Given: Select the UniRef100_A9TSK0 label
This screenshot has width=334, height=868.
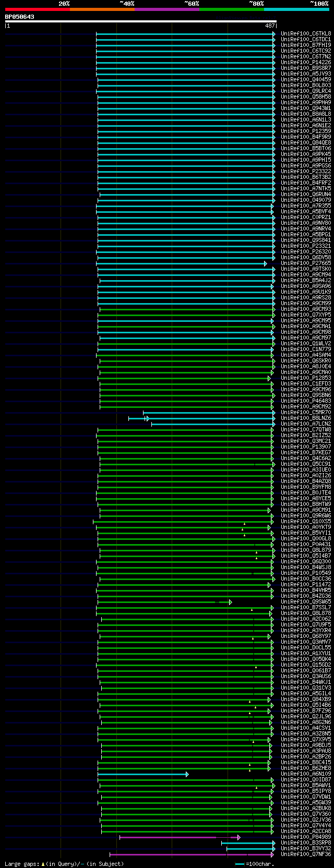Looking at the screenshot, I should (x=306, y=269).
